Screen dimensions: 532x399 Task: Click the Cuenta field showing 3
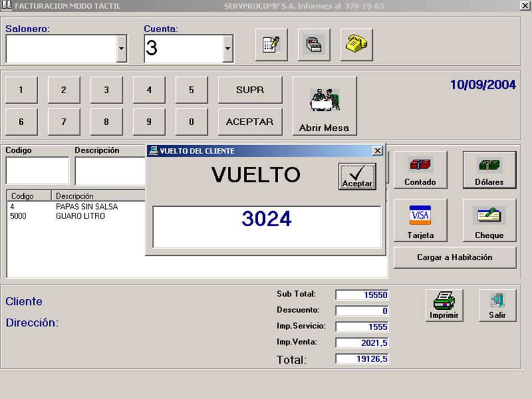183,49
